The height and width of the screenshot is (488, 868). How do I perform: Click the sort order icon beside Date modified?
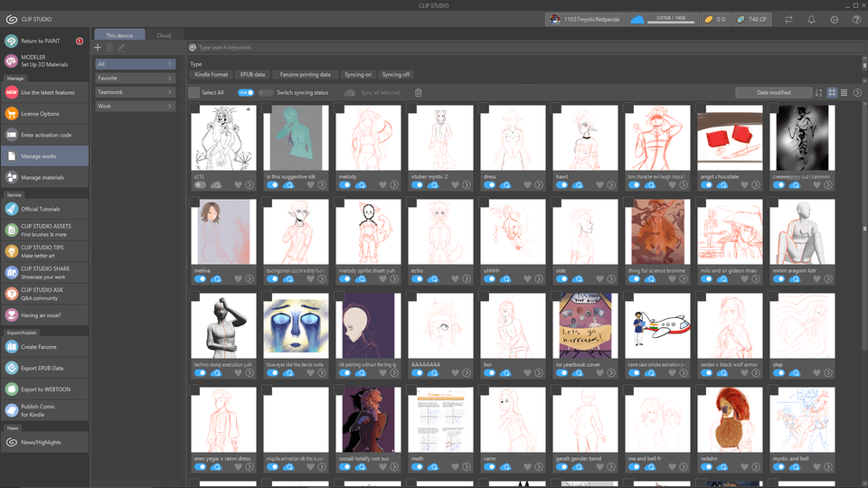tap(818, 93)
